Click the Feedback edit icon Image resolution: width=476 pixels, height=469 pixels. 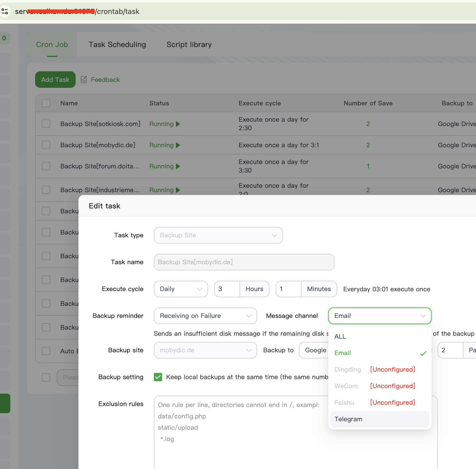[84, 80]
